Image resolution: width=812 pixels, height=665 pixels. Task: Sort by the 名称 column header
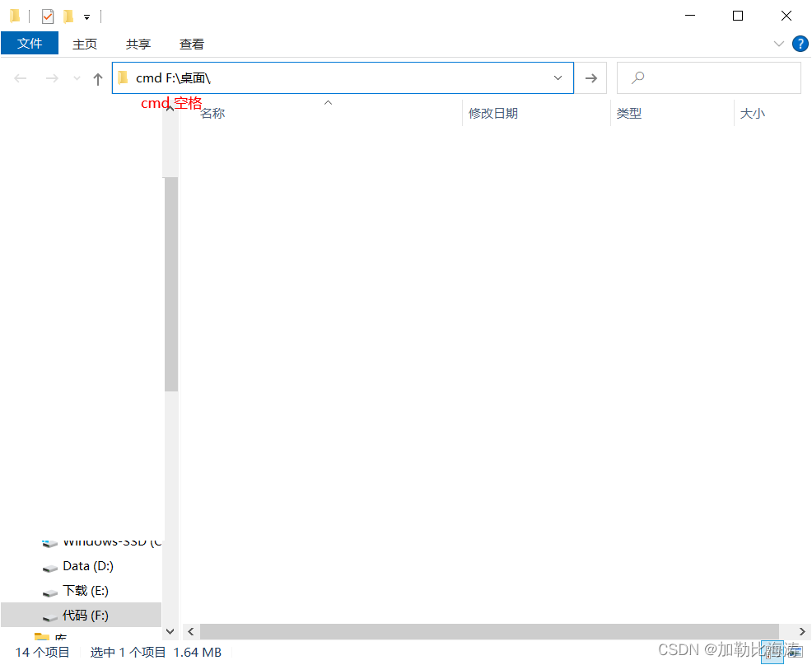pos(212,114)
